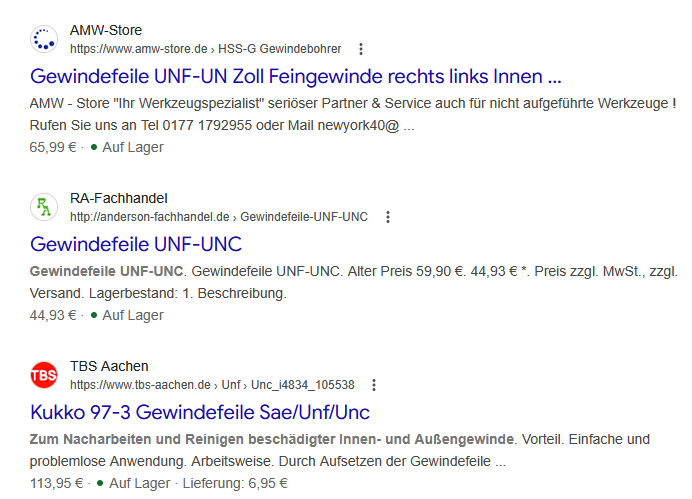
Task: Click the anderson-fachhandel.de breadcrumb URL
Action: (x=219, y=217)
